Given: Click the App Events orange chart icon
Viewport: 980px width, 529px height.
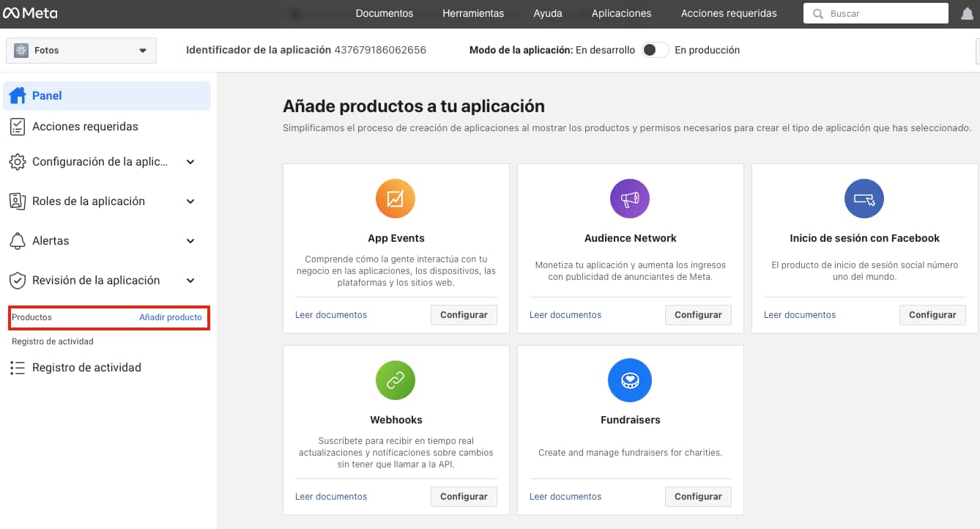Looking at the screenshot, I should pyautogui.click(x=396, y=199).
